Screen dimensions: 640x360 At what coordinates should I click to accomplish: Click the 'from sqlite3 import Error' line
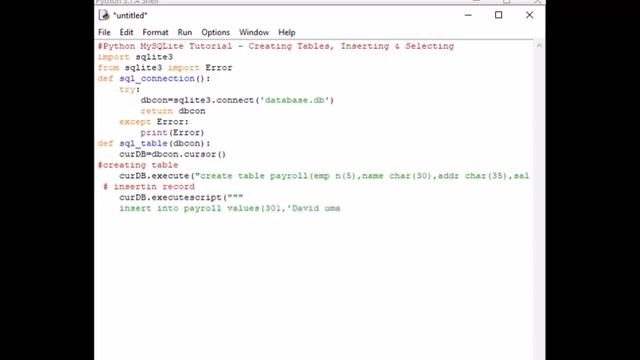(164, 68)
